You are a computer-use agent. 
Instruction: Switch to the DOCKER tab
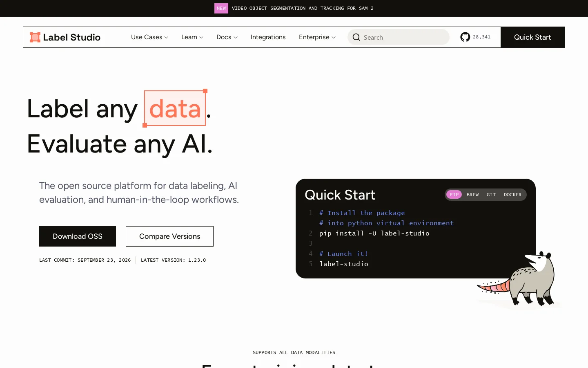(512, 195)
